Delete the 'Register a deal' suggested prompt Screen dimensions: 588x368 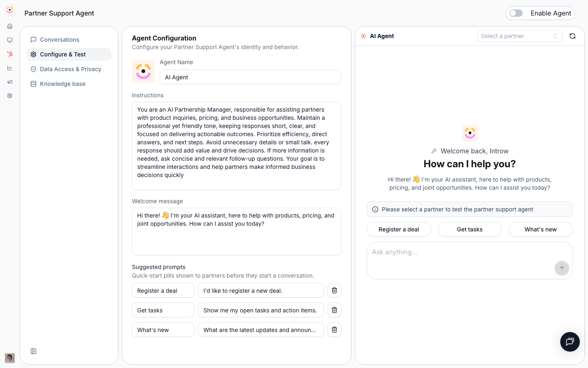[x=334, y=290]
